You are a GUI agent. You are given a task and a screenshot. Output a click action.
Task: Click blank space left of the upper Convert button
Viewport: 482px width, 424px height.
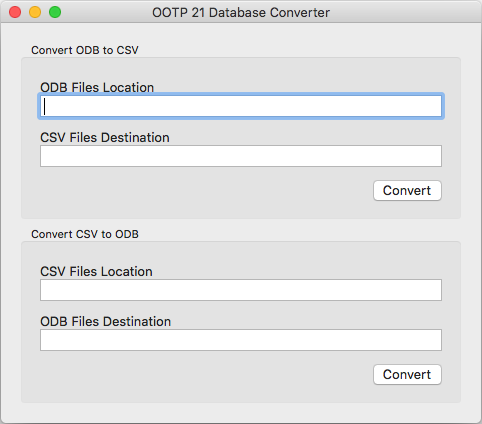point(200,191)
